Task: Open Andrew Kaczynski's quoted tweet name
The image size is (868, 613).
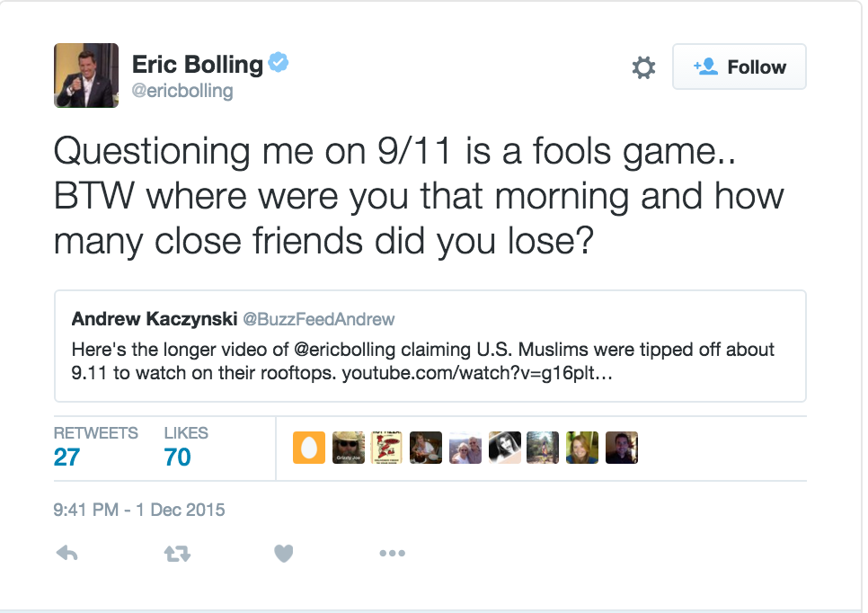Action: click(x=155, y=319)
